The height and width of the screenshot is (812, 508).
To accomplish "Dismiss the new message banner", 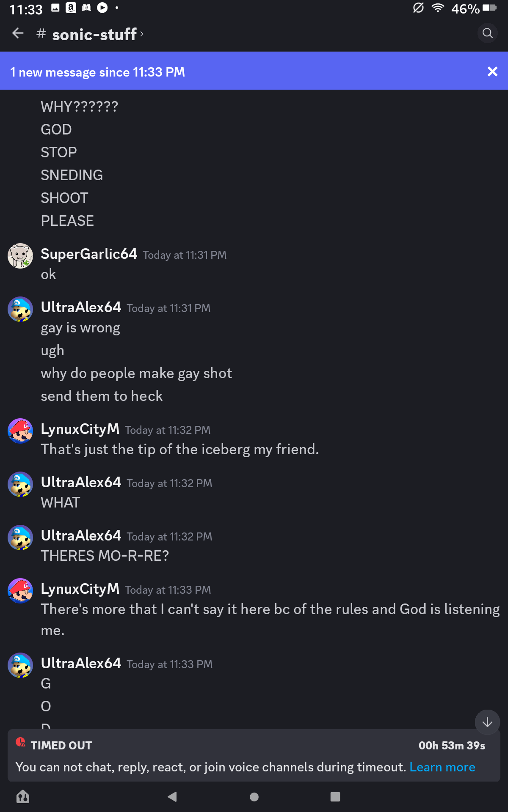I will [492, 71].
